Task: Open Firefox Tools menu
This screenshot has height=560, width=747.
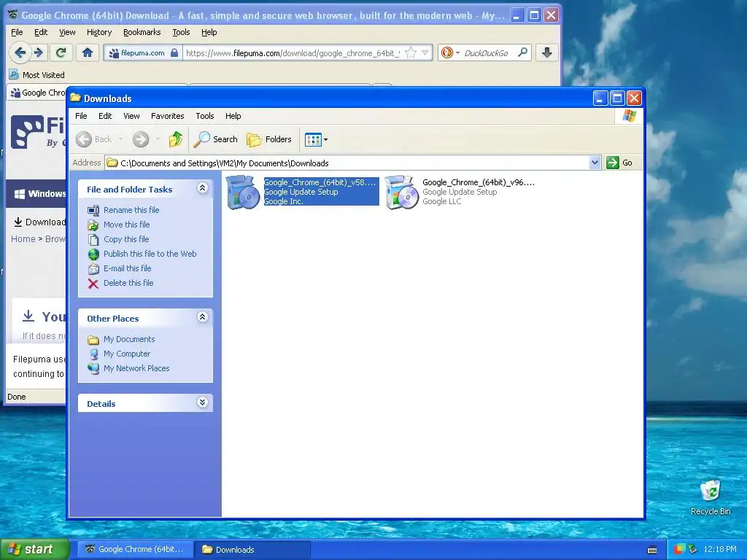Action: tap(181, 32)
